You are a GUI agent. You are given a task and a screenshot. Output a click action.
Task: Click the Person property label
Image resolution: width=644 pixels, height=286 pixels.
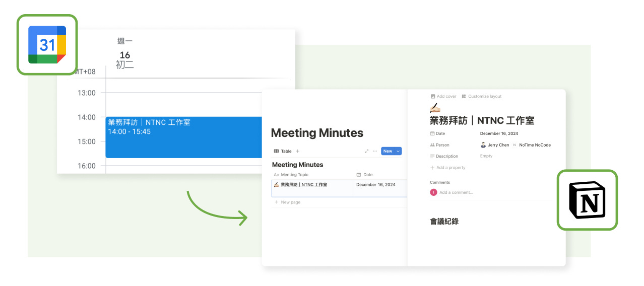click(439, 145)
